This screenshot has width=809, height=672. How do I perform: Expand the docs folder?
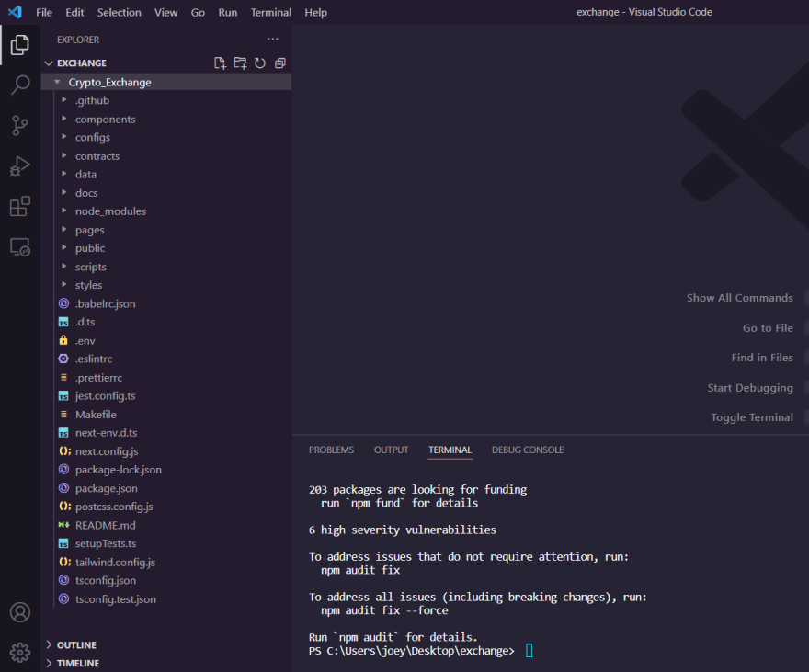[x=64, y=192]
